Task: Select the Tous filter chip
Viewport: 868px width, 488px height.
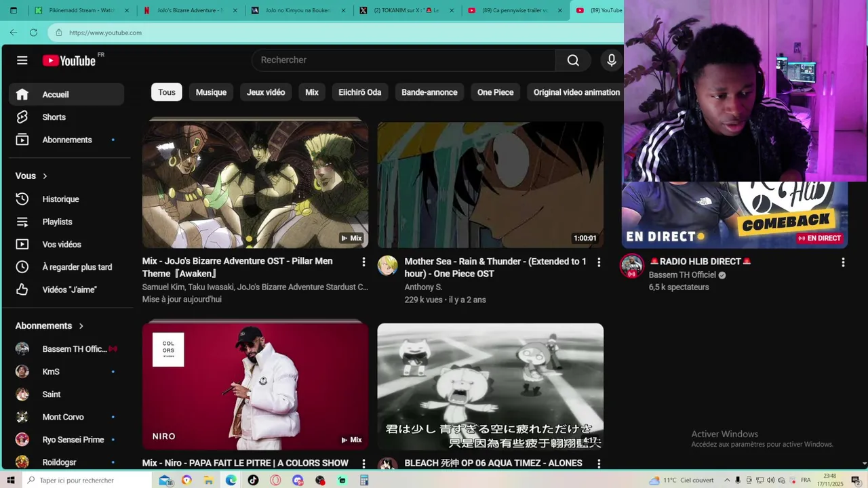Action: click(x=167, y=92)
